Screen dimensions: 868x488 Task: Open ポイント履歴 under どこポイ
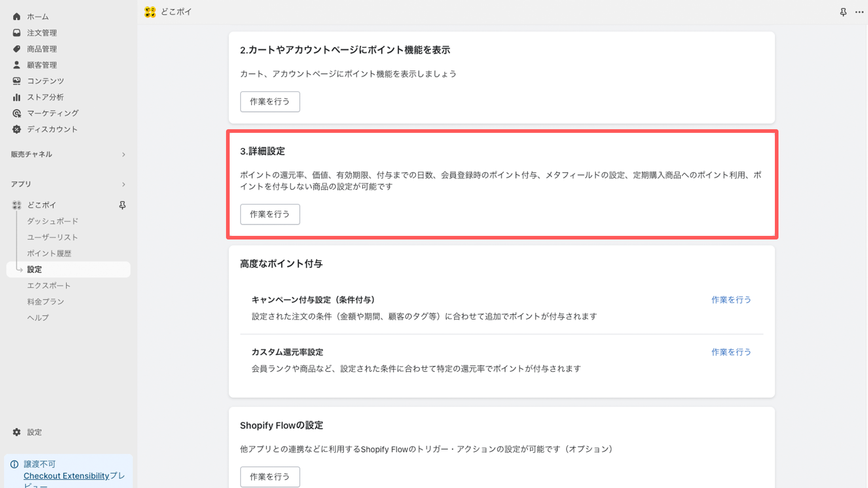(49, 253)
